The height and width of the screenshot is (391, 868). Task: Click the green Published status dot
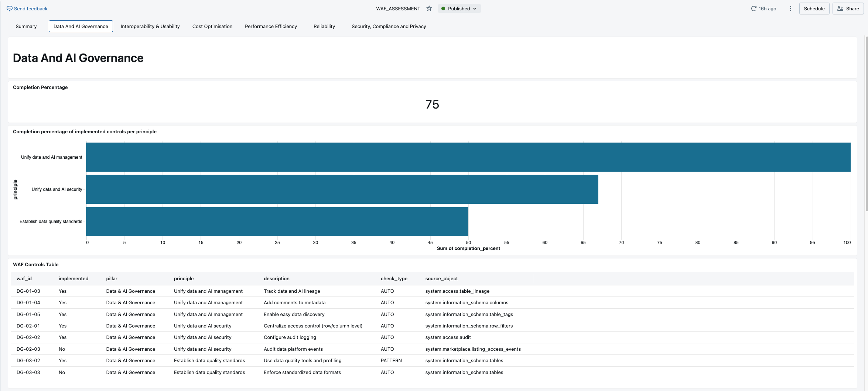coord(443,8)
